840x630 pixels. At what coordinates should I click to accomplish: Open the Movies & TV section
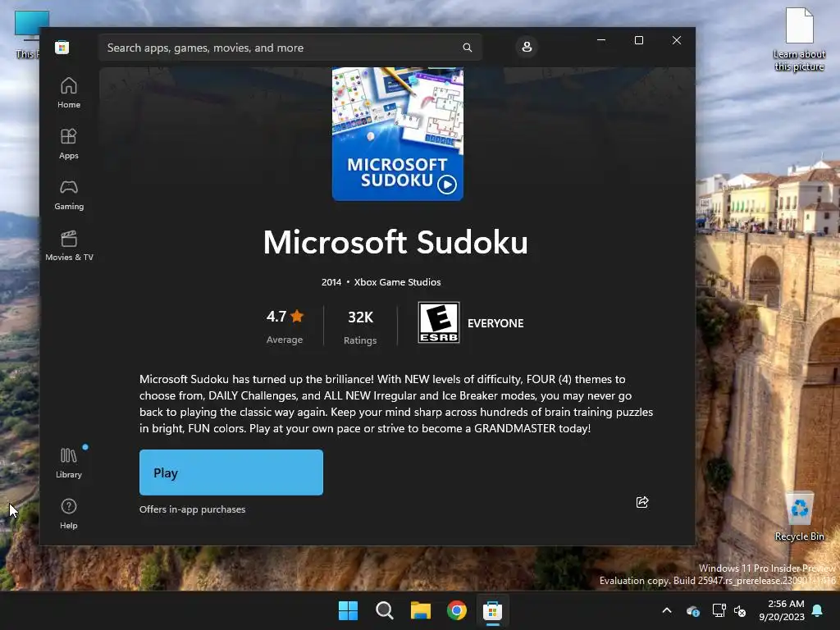[x=69, y=246]
